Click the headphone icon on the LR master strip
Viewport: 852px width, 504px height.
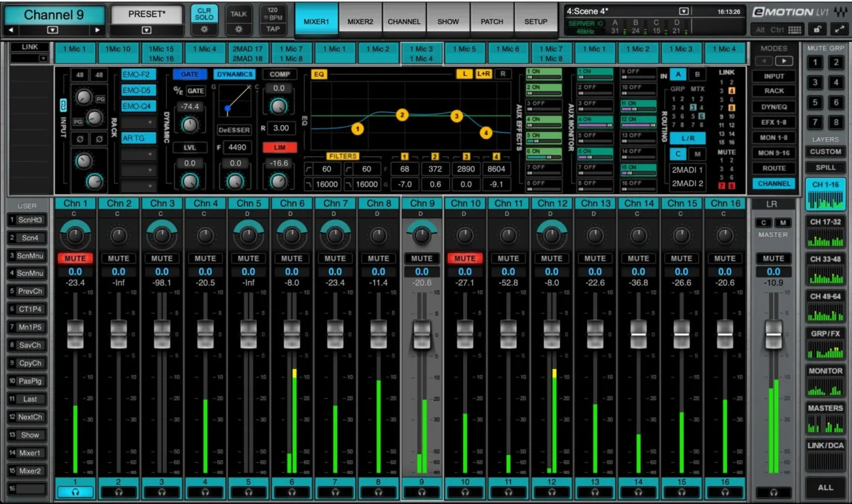tap(773, 492)
